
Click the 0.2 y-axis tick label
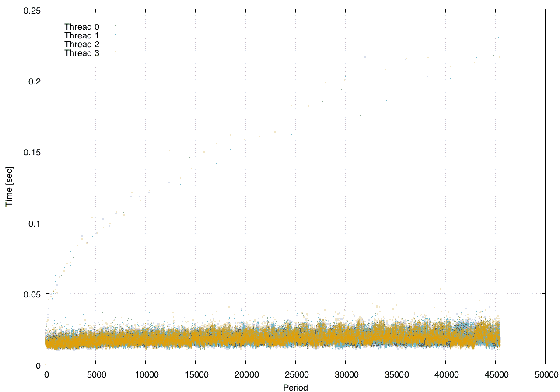[x=34, y=80]
